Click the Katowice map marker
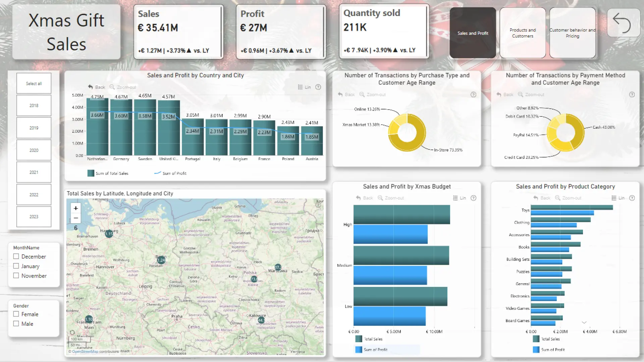The width and height of the screenshot is (644, 362). coord(261,320)
